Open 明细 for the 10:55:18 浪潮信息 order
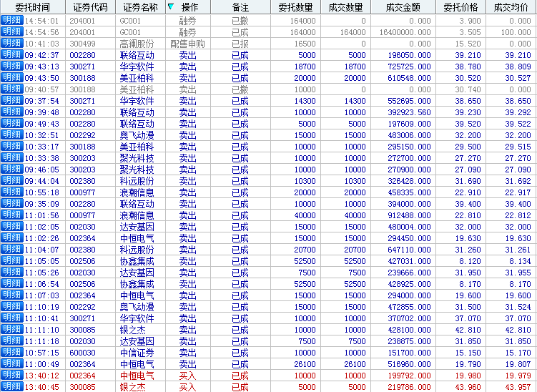 pyautogui.click(x=12, y=192)
